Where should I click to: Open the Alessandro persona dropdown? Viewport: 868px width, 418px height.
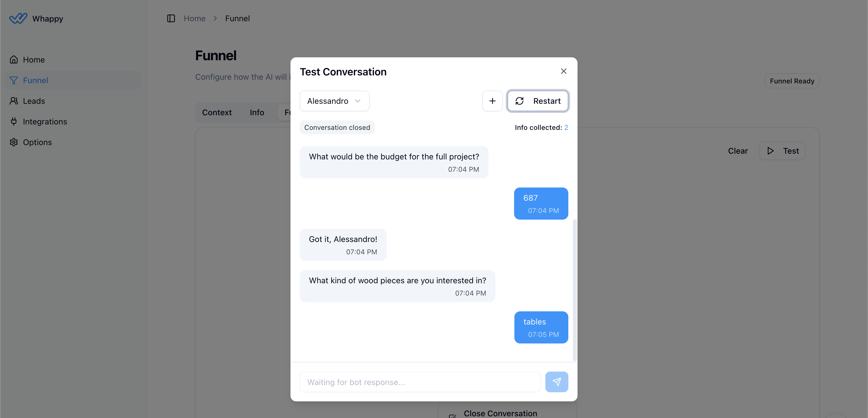[334, 101]
